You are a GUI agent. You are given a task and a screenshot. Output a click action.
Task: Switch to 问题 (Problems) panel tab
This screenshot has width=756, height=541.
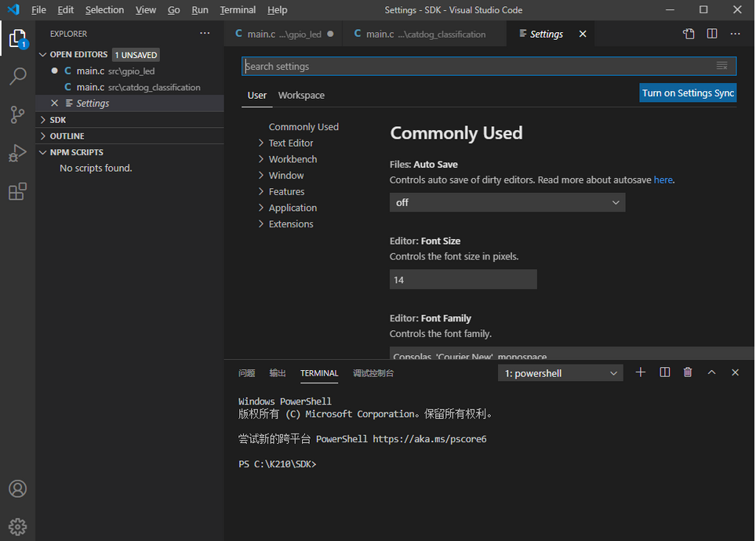(x=247, y=373)
